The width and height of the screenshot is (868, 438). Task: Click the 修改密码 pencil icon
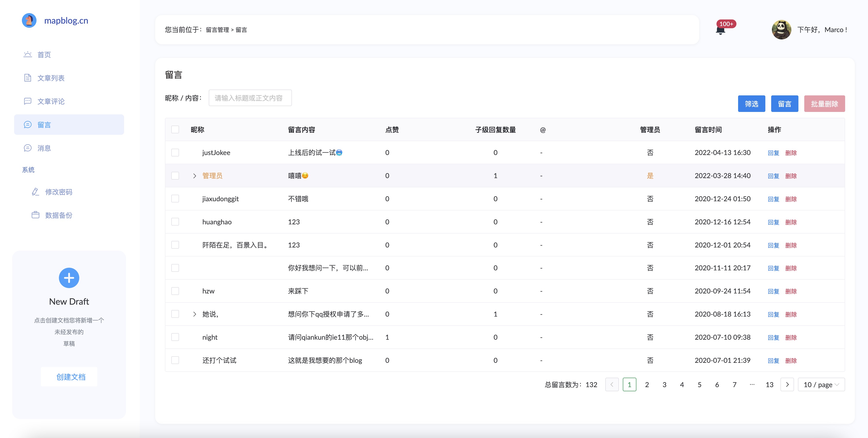point(35,192)
